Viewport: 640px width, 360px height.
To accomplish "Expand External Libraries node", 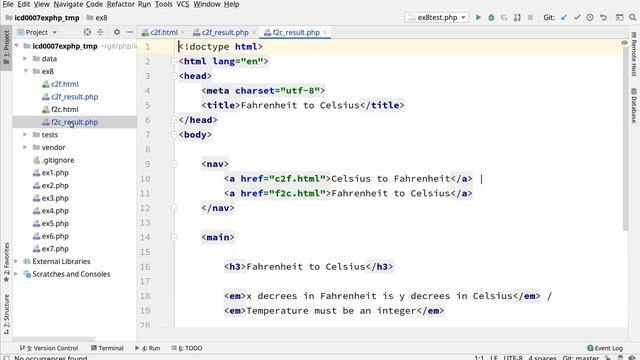I will point(16,261).
